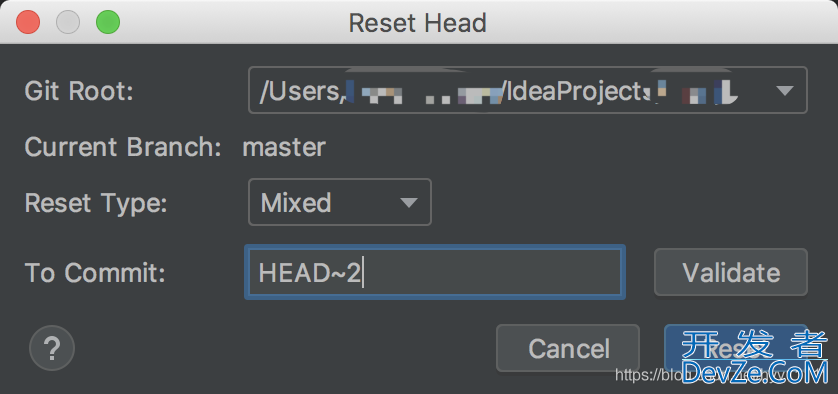Click the green zoom window button

tap(108, 22)
